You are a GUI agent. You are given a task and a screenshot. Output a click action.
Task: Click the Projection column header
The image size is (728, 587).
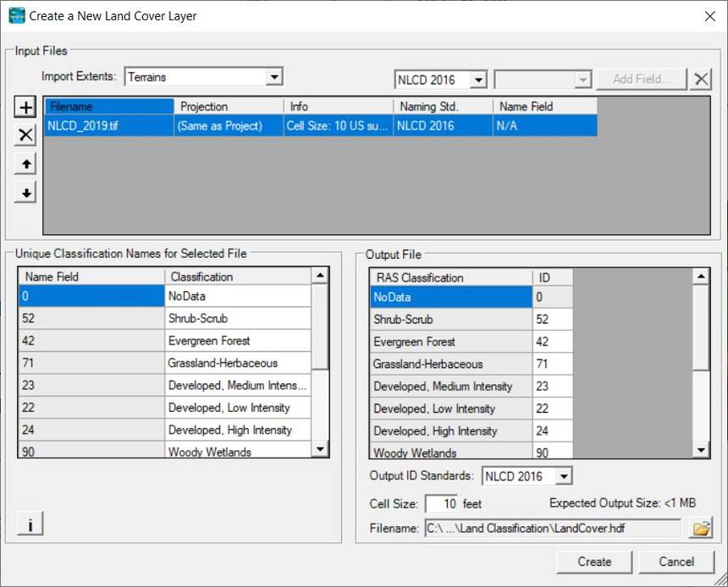[x=229, y=107]
